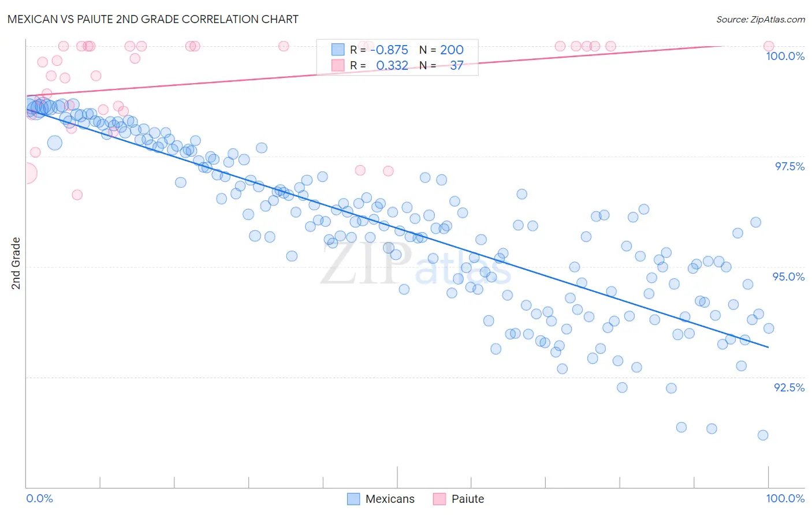Select the Paiute legend label
Image resolution: width=812 pixels, height=515 pixels.
pos(468,499)
